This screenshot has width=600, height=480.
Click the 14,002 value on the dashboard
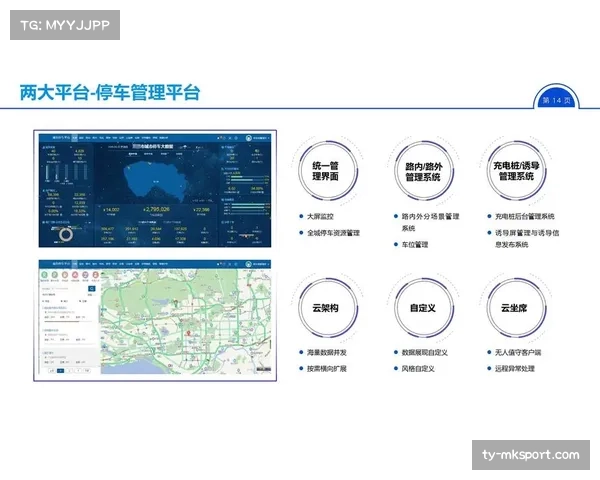pos(111,210)
